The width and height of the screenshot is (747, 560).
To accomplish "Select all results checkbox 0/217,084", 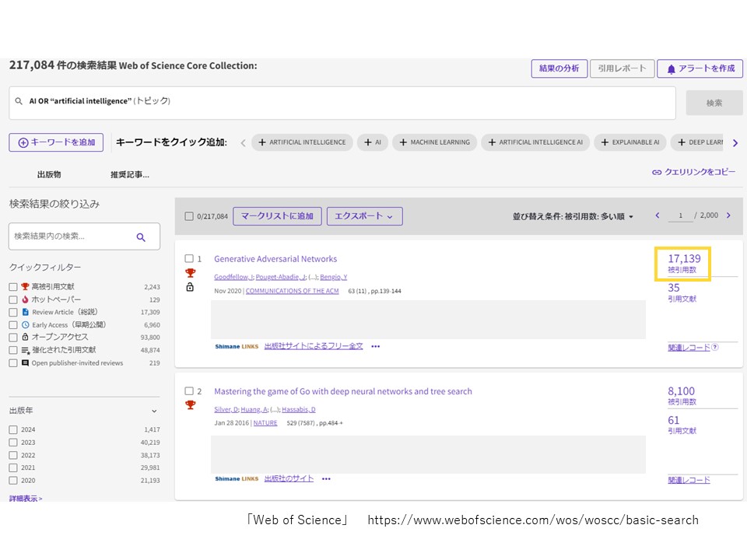I will tap(189, 216).
